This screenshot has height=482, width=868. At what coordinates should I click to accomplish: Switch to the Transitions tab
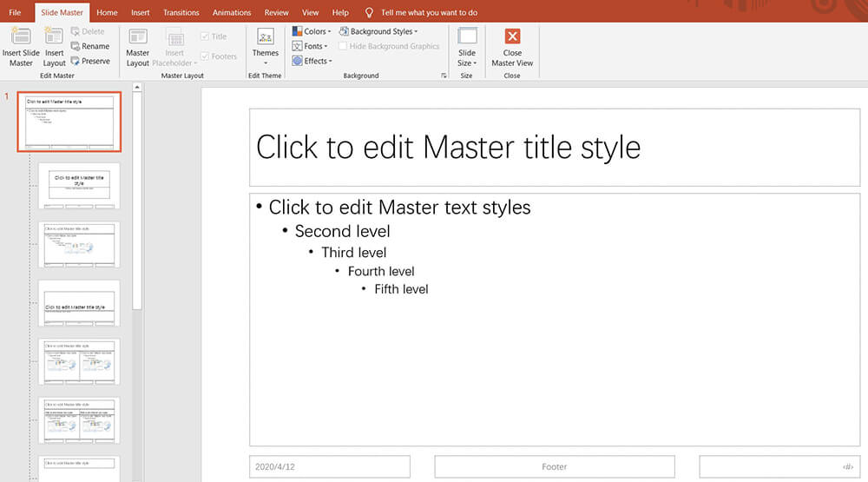(x=181, y=13)
